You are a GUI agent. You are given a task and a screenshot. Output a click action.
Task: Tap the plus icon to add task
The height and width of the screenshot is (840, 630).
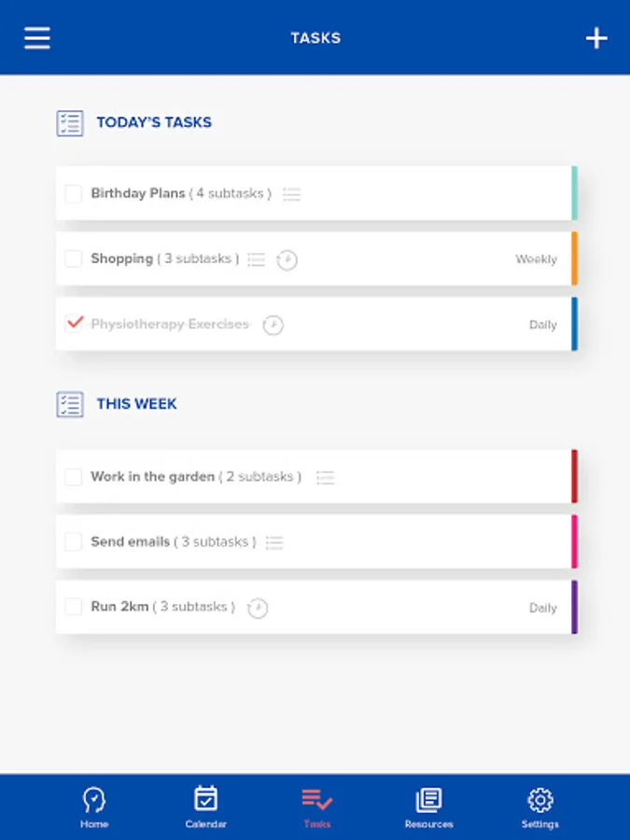pos(595,38)
